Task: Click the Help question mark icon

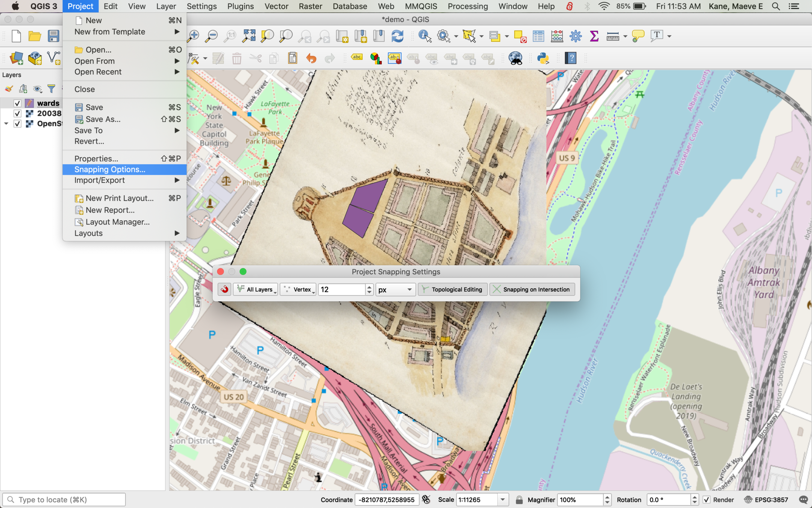Action: click(570, 58)
